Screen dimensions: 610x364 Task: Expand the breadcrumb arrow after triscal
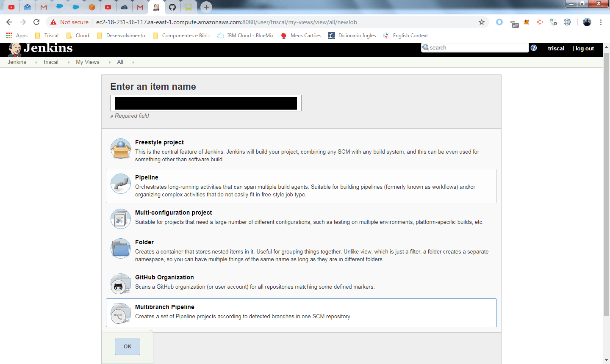point(68,62)
